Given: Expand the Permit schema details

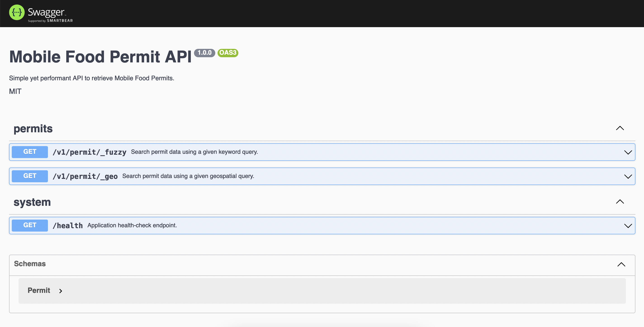Looking at the screenshot, I should click(x=61, y=291).
